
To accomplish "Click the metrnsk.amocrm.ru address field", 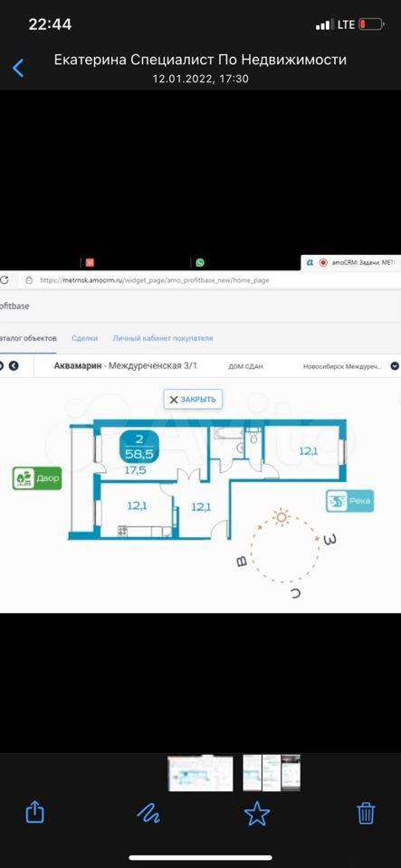I will [155, 280].
